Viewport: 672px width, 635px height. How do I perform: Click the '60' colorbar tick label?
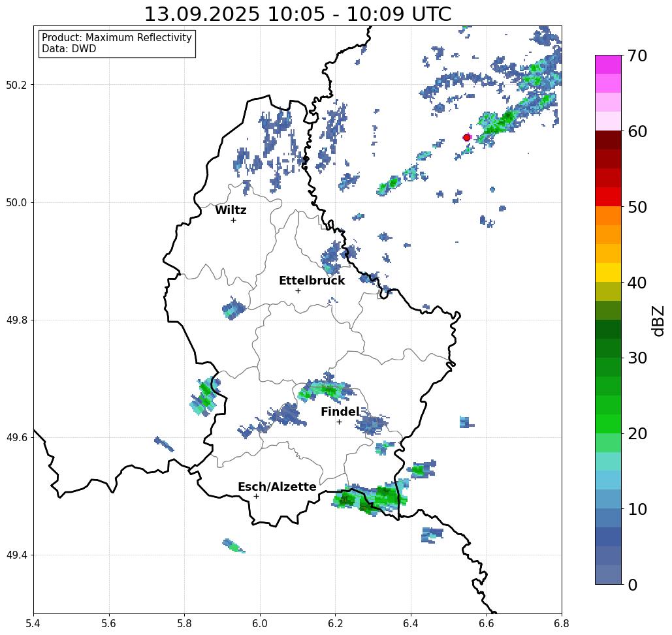(x=637, y=131)
